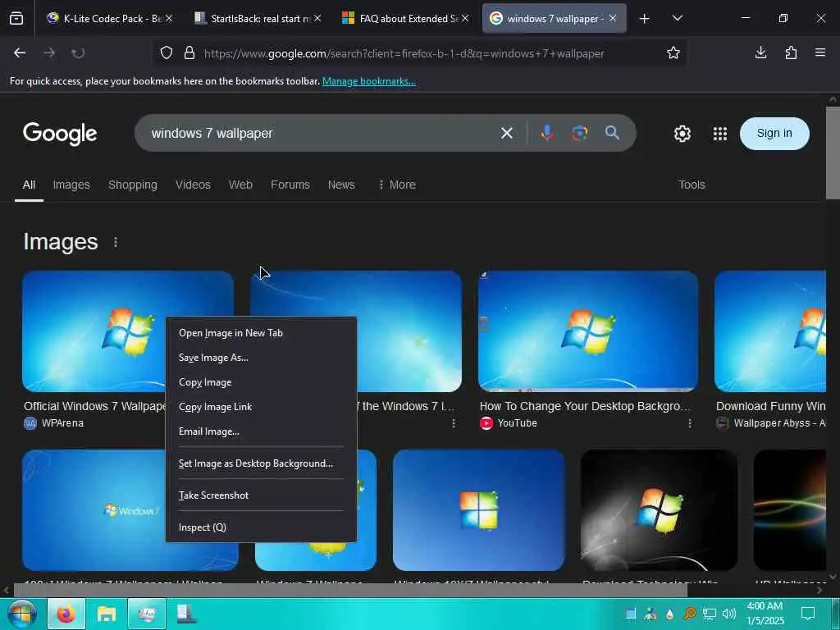The width and height of the screenshot is (840, 630).
Task: Open the search Tools options
Action: 692,185
